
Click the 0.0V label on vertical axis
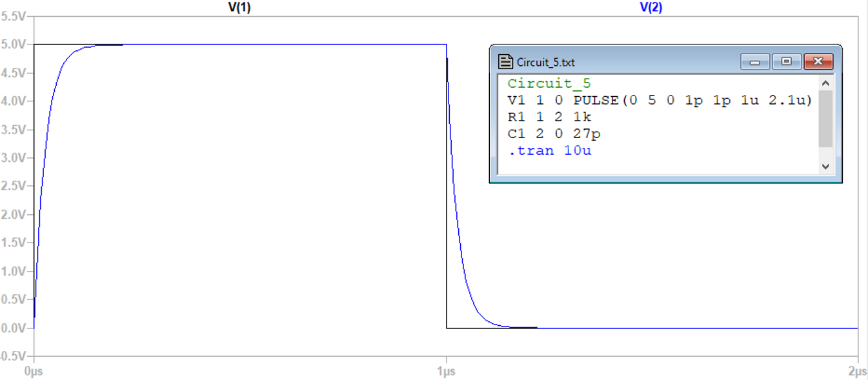[x=14, y=328]
